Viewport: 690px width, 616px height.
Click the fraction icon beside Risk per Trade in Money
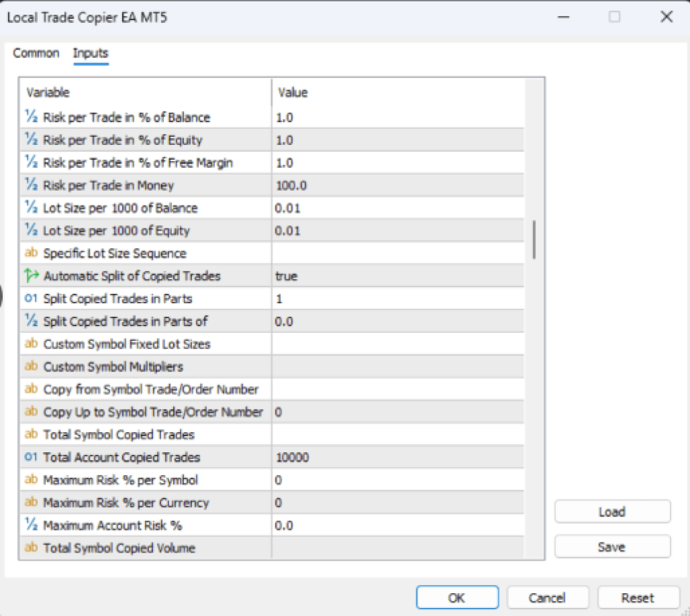31,185
